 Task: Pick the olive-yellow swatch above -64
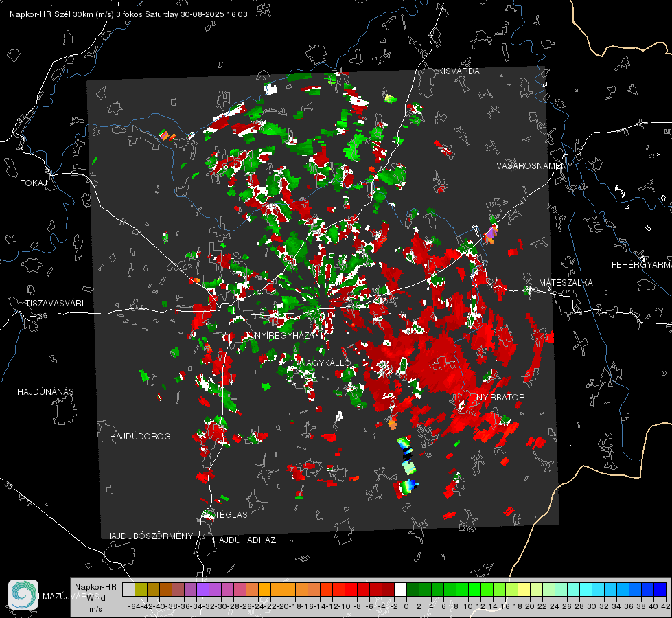pos(141,590)
